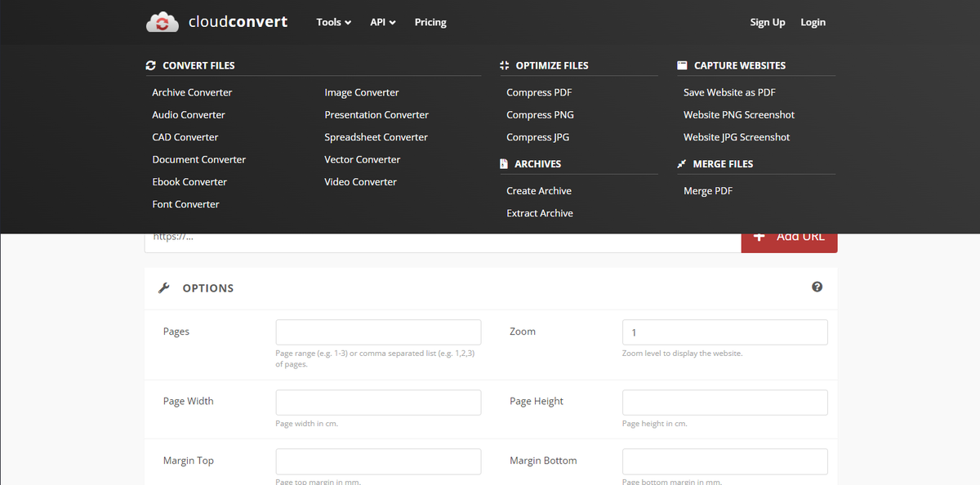Open the CAD Converter
Image resolution: width=980 pixels, height=485 pixels.
[x=185, y=137]
